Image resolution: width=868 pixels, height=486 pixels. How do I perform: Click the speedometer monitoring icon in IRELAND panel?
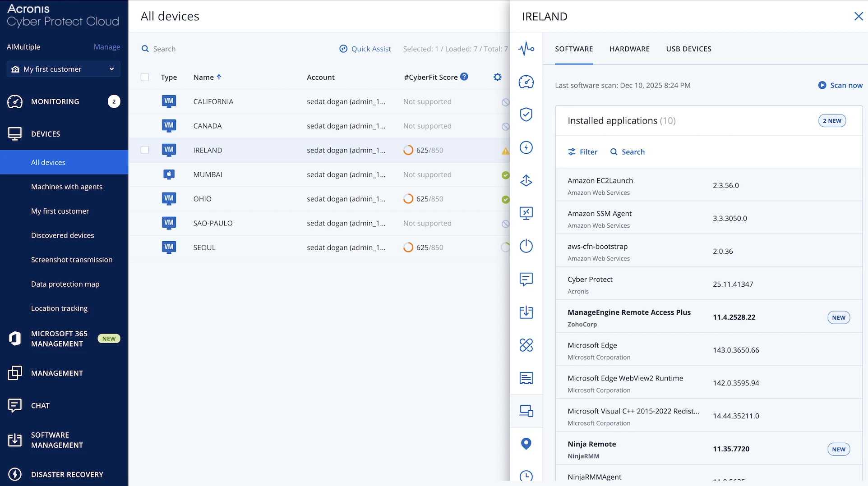point(526,82)
